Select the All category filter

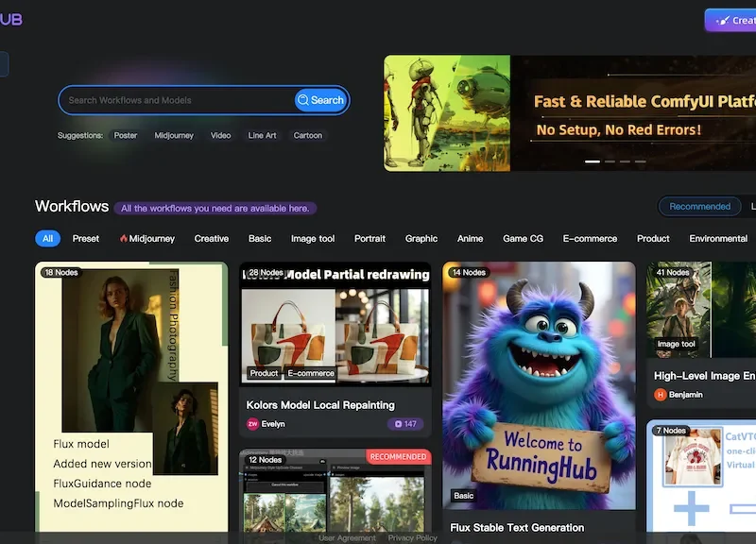[x=47, y=239]
